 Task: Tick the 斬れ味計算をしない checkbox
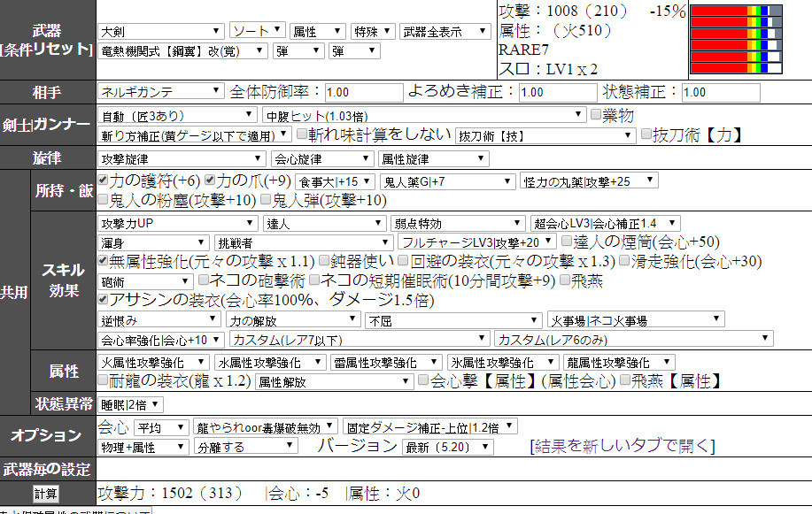tap(302, 134)
